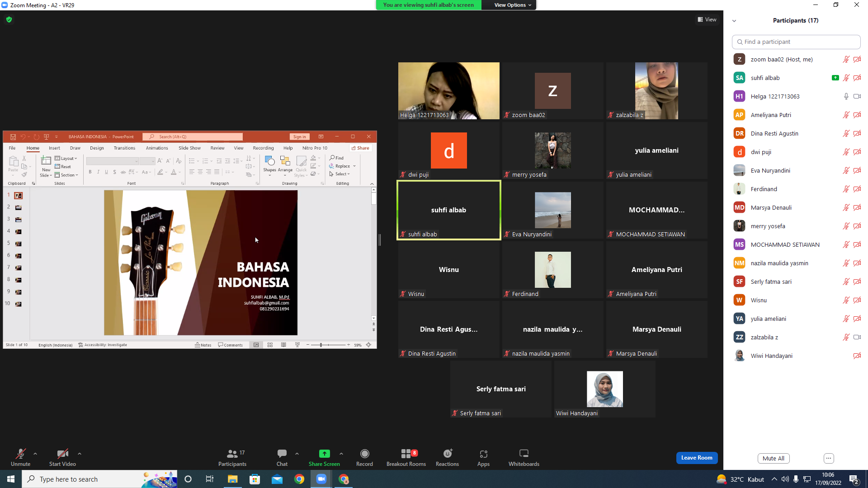This screenshot has height=488, width=868.
Task: Expand video options arrow beside Start Video
Action: [80, 454]
